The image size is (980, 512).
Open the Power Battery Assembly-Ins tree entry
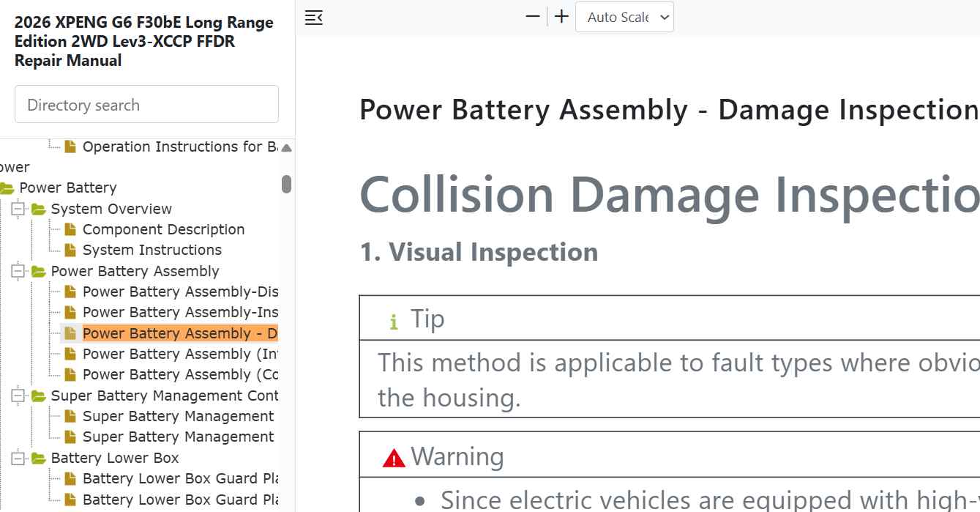[180, 312]
